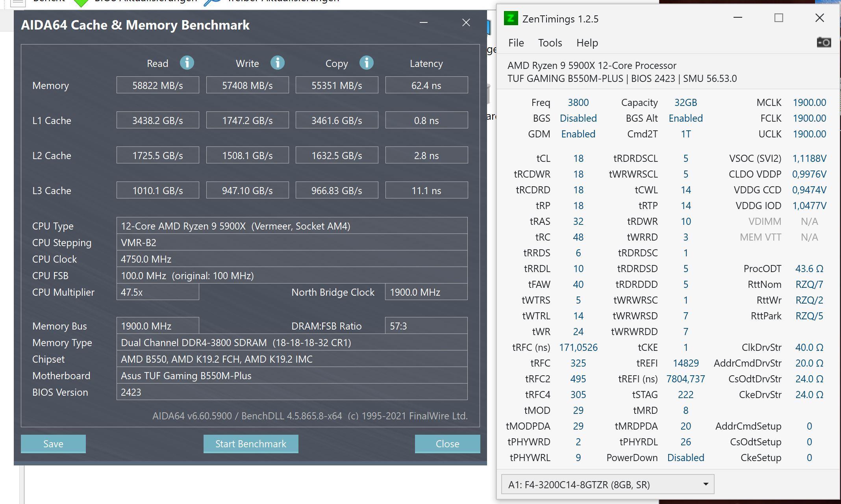
Task: Click the Write info icon in AIDA64
Action: tap(278, 63)
